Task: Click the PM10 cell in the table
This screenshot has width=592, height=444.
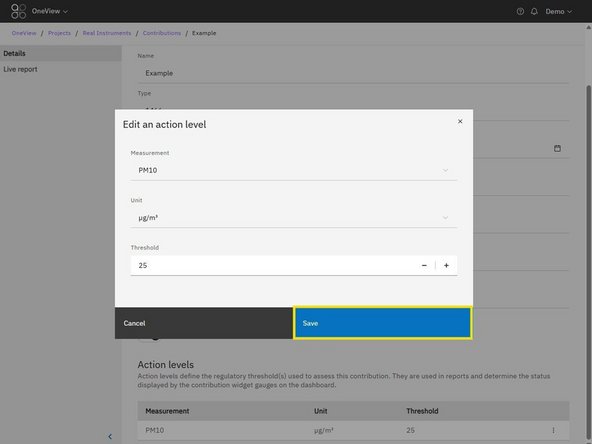Action: coord(155,430)
